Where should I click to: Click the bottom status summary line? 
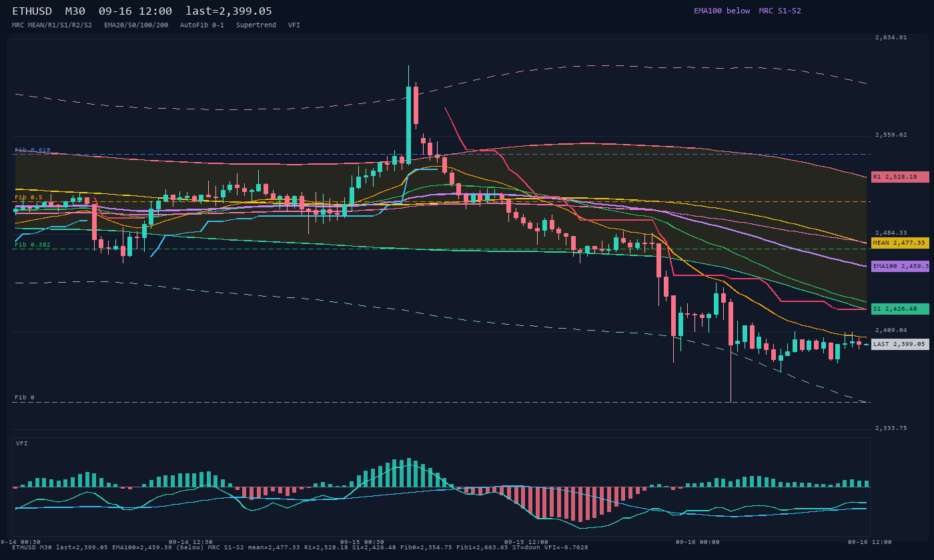coord(300,547)
